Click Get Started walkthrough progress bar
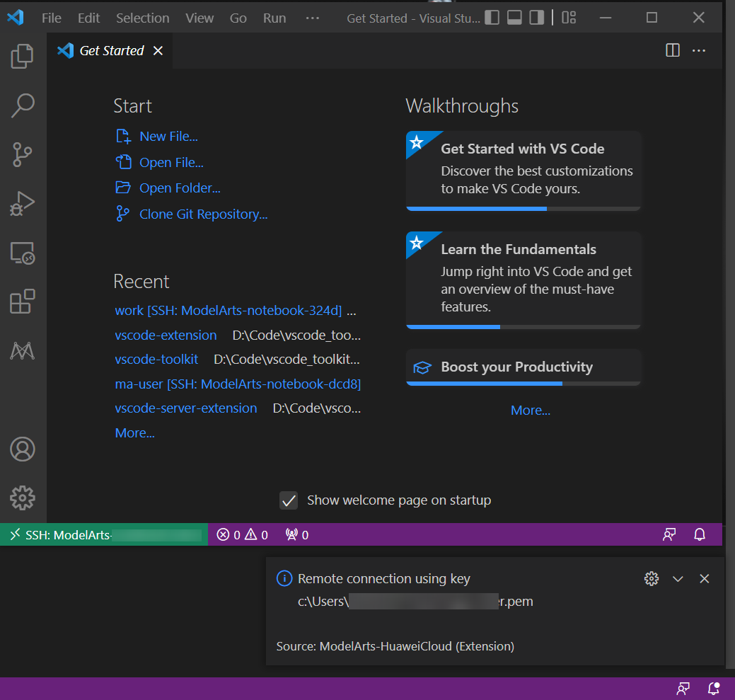The image size is (735, 700). point(523,209)
